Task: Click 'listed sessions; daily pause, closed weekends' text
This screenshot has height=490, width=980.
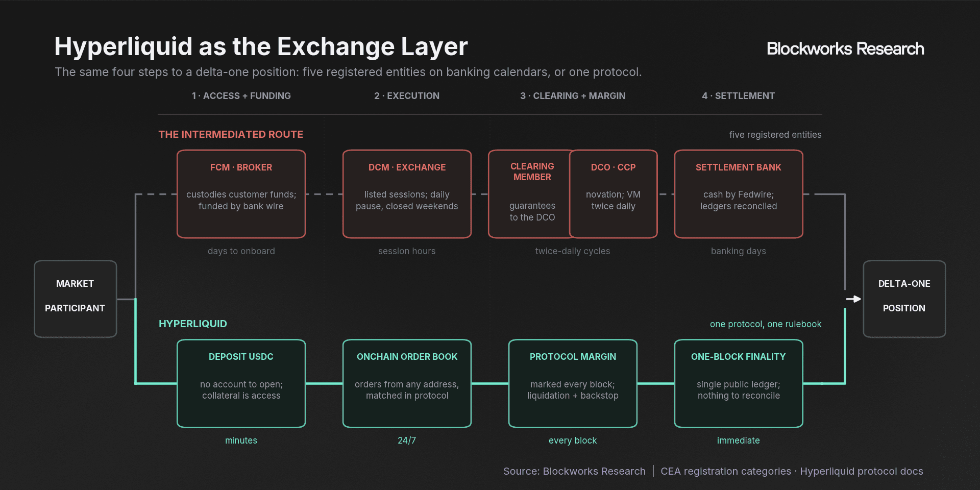Action: click(407, 200)
